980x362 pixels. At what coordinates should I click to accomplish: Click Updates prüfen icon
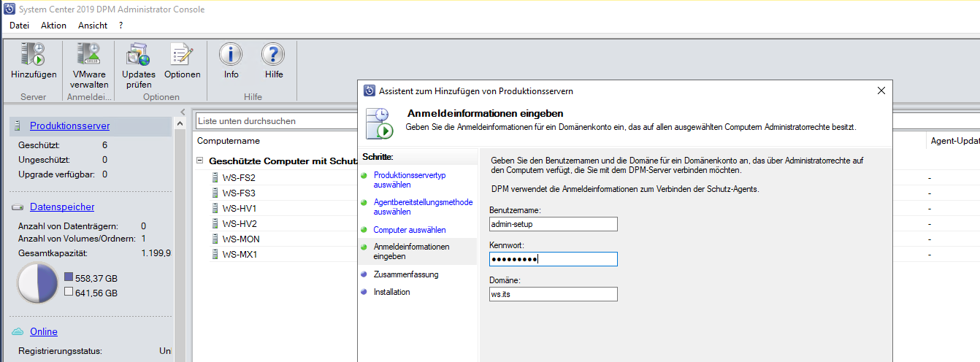coord(138,55)
